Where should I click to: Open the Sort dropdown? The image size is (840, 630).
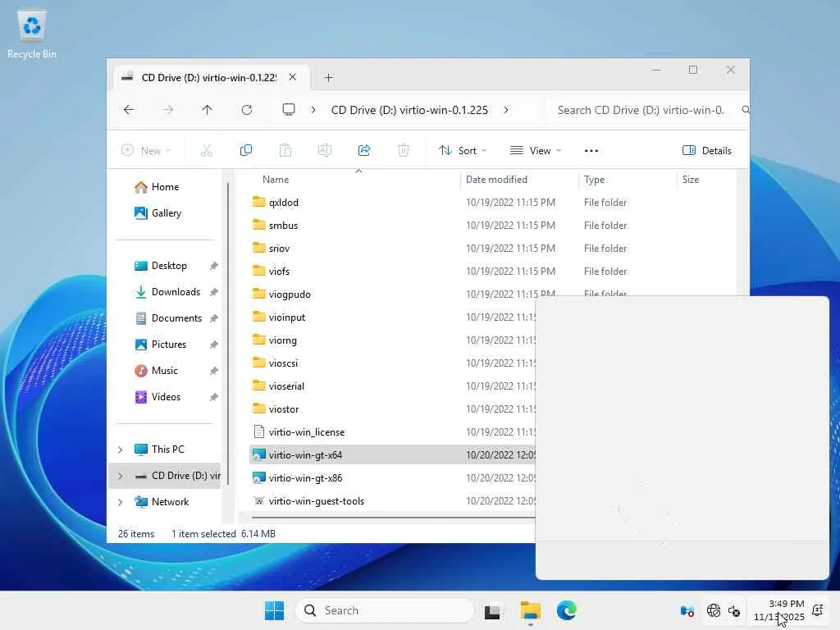coord(463,151)
